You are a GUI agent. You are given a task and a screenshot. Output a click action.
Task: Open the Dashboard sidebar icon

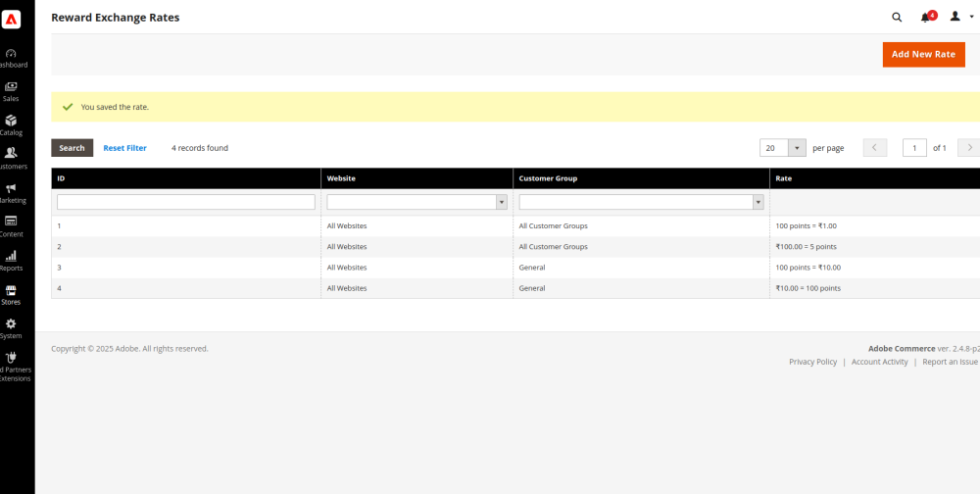11,54
